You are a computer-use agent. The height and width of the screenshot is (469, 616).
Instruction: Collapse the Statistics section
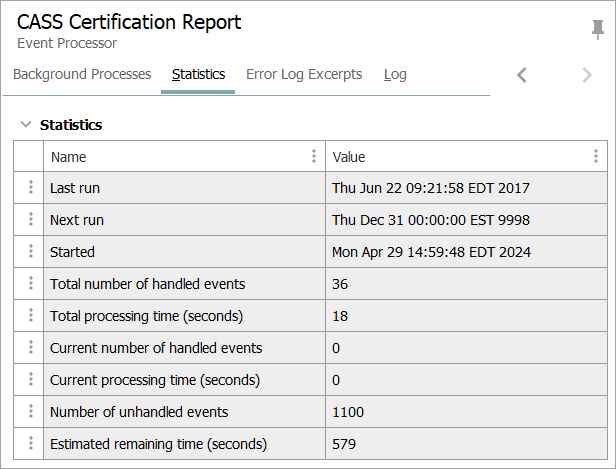25,125
